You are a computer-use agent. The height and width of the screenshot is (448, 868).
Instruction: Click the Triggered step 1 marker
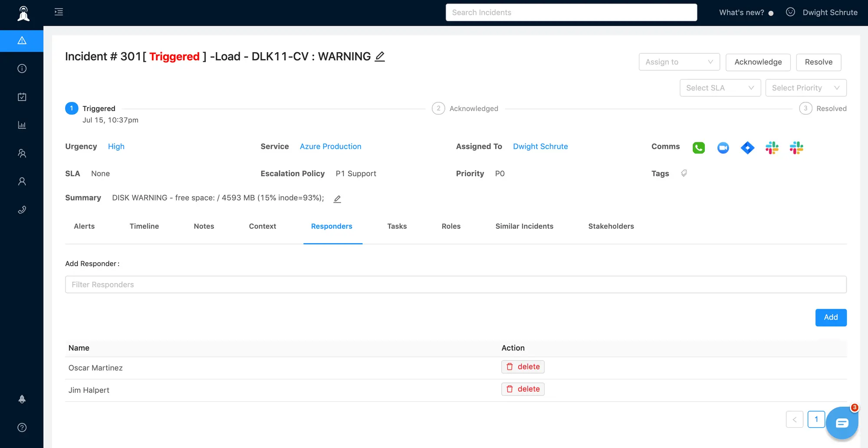pos(72,108)
